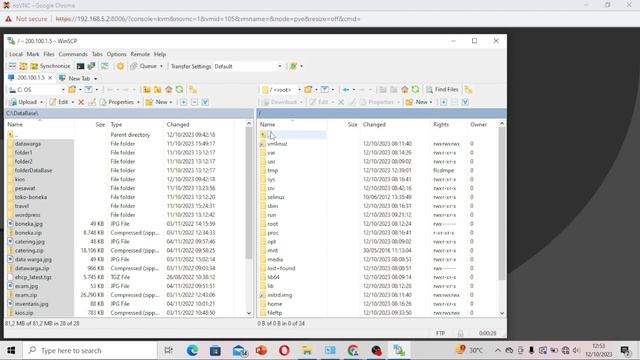The height and width of the screenshot is (360, 640).
Task: Click the Find Files button
Action: pos(442,90)
